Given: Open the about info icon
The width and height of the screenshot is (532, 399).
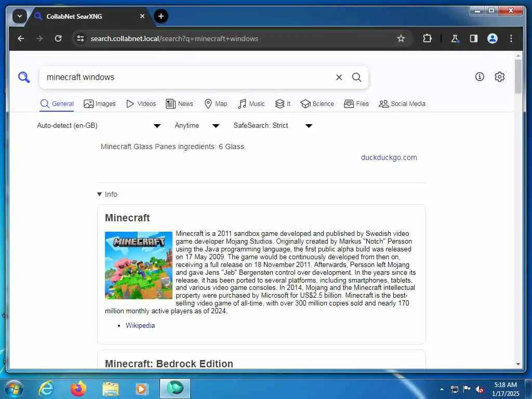Looking at the screenshot, I should click(x=480, y=77).
